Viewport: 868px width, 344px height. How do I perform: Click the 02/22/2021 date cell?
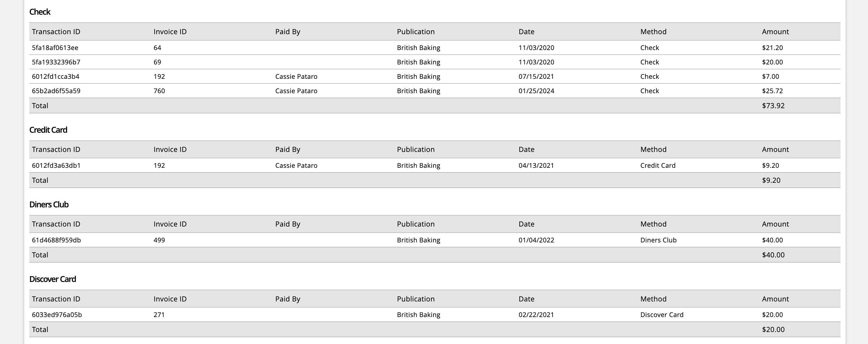pos(536,315)
